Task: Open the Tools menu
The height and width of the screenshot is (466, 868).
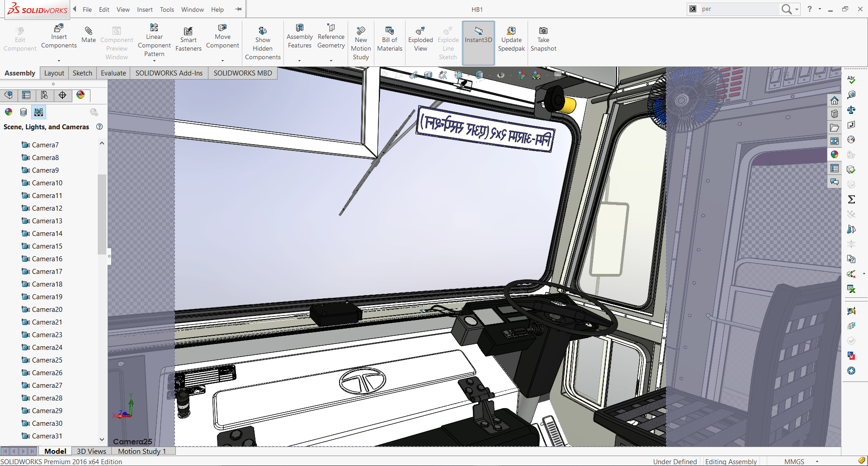Action: point(167,9)
